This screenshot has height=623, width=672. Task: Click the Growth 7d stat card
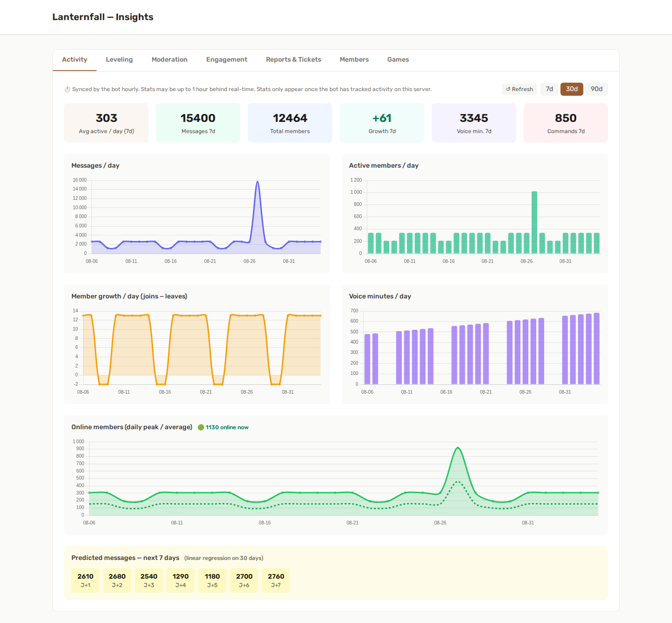(382, 123)
